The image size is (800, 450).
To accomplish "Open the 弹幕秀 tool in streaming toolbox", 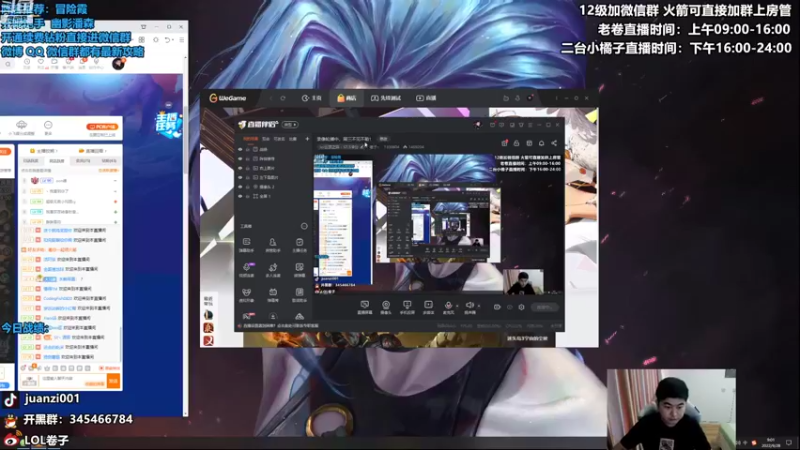I will [x=273, y=295].
